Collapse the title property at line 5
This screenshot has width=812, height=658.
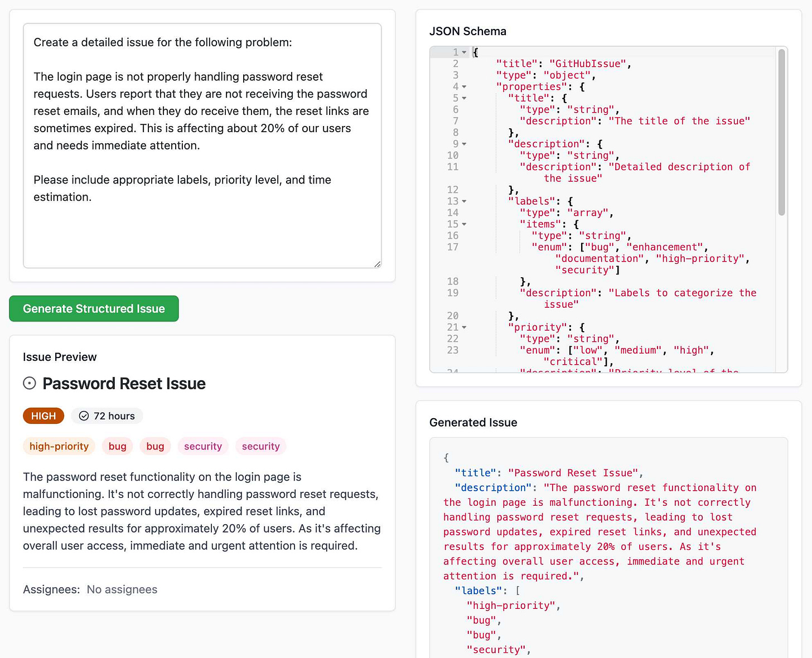pos(464,98)
